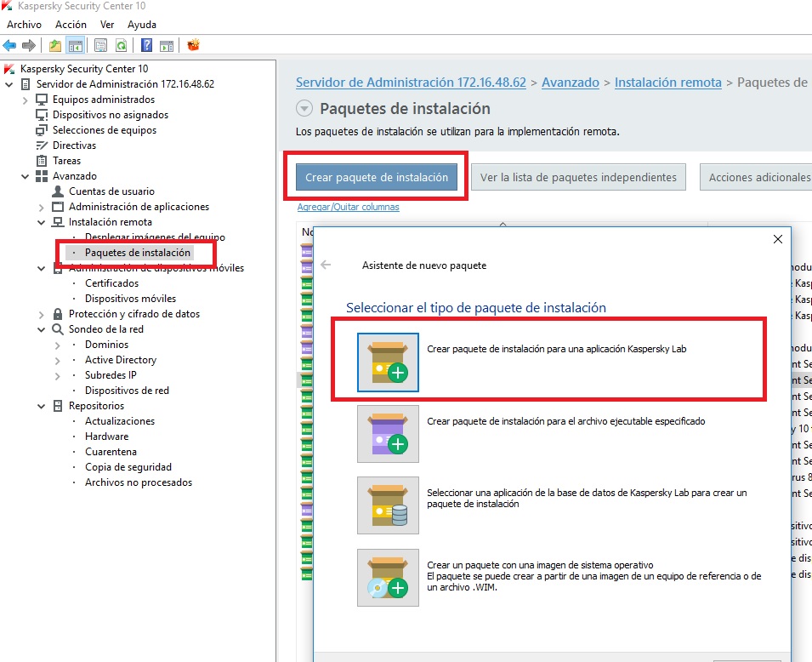The height and width of the screenshot is (662, 812).
Task: Click the Kaspersky Lab application package icon
Action: [x=388, y=362]
